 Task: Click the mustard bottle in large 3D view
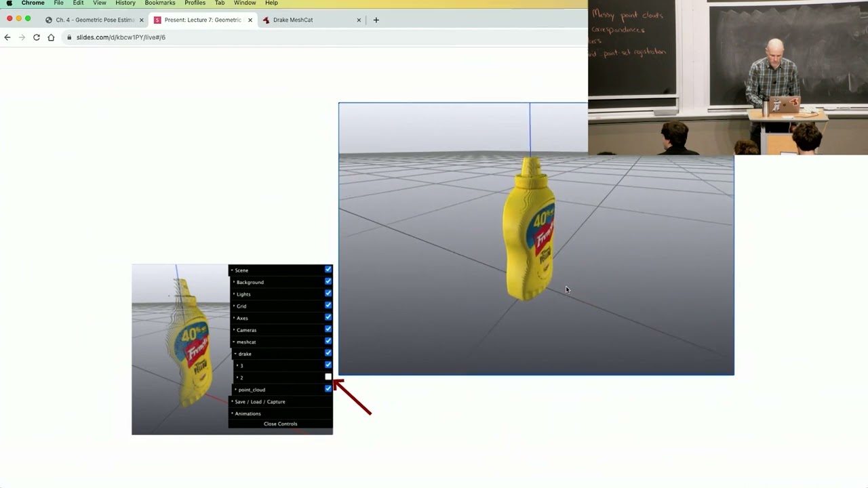pos(530,228)
